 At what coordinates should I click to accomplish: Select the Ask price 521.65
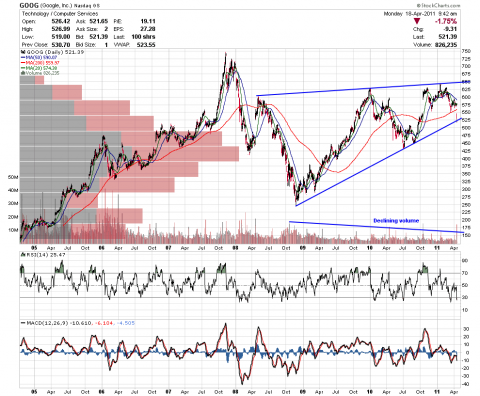(99, 21)
